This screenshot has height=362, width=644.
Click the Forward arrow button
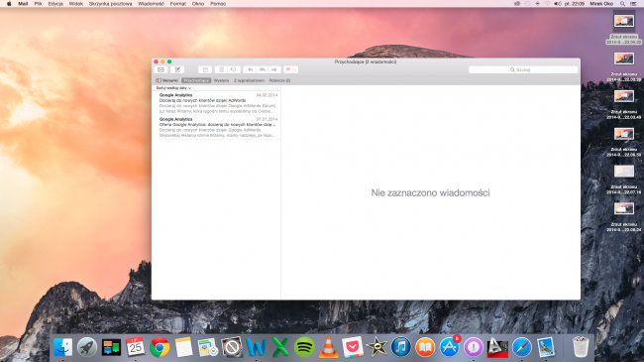pyautogui.click(x=274, y=70)
